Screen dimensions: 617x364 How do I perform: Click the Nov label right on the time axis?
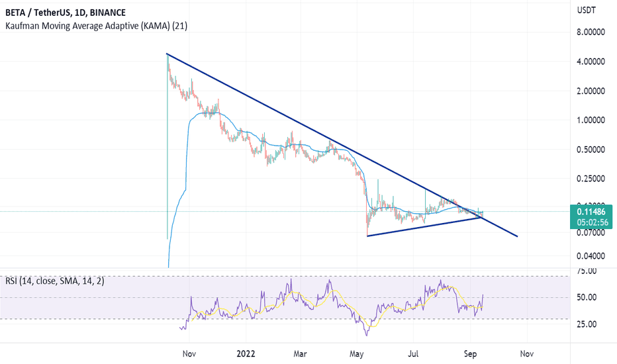pos(527,354)
